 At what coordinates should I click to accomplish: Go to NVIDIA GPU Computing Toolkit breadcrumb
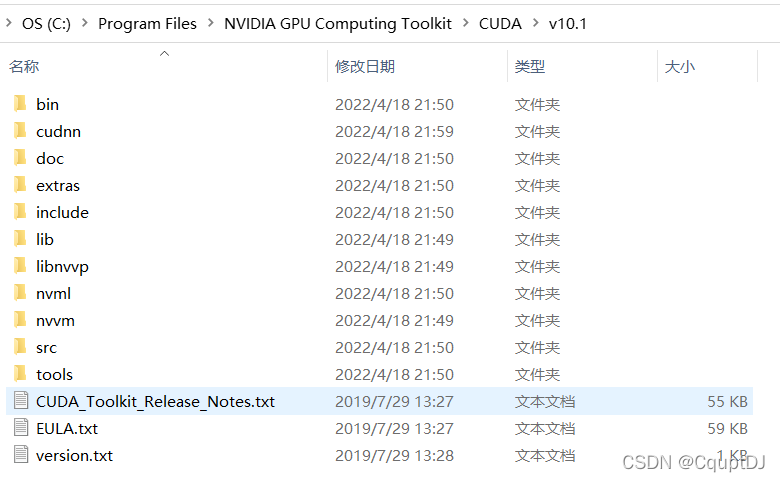338,23
